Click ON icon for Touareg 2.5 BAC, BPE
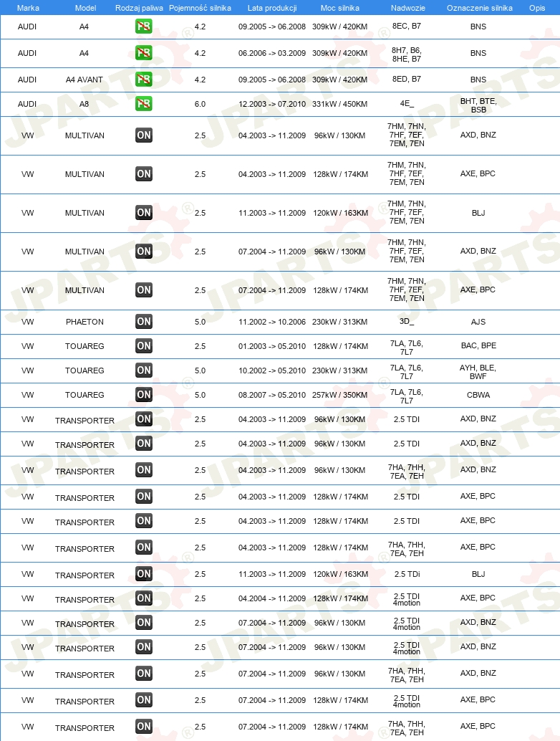 coord(143,346)
